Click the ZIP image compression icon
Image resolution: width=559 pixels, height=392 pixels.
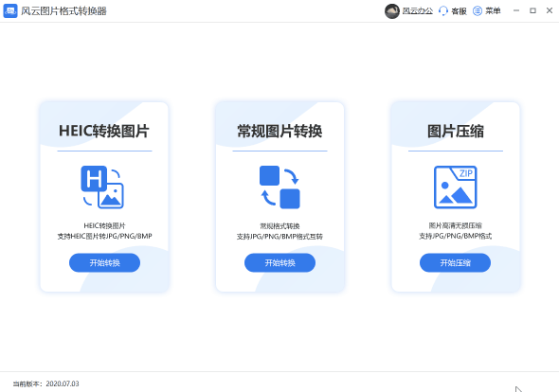click(456, 187)
